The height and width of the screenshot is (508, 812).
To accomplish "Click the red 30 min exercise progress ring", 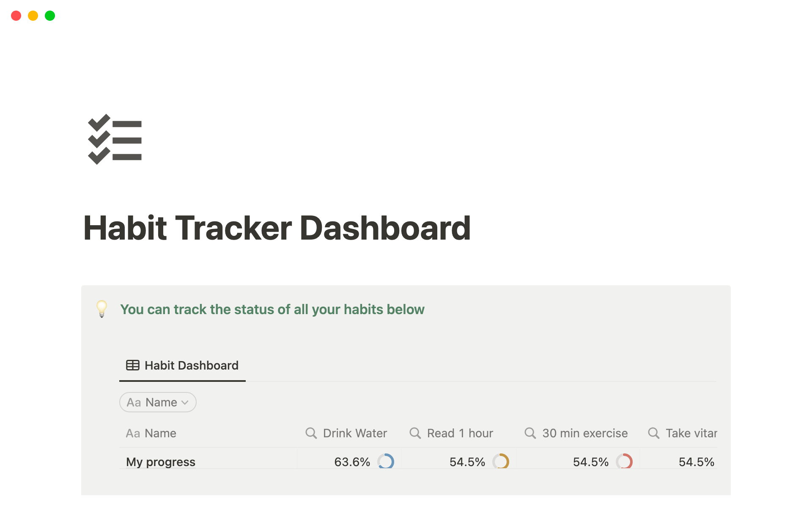I will pyautogui.click(x=624, y=461).
